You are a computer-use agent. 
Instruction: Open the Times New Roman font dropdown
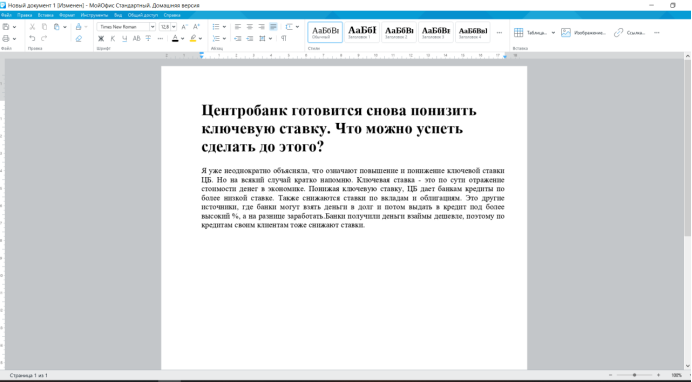coord(152,27)
